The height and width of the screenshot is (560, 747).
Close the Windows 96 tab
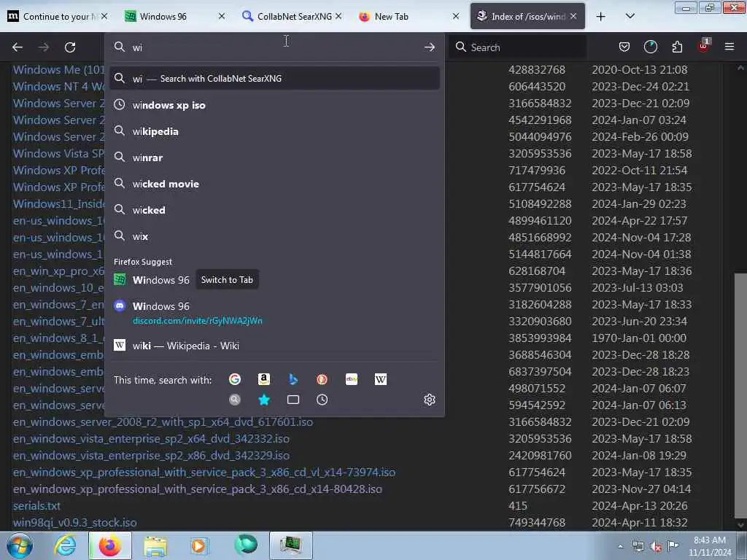click(222, 16)
